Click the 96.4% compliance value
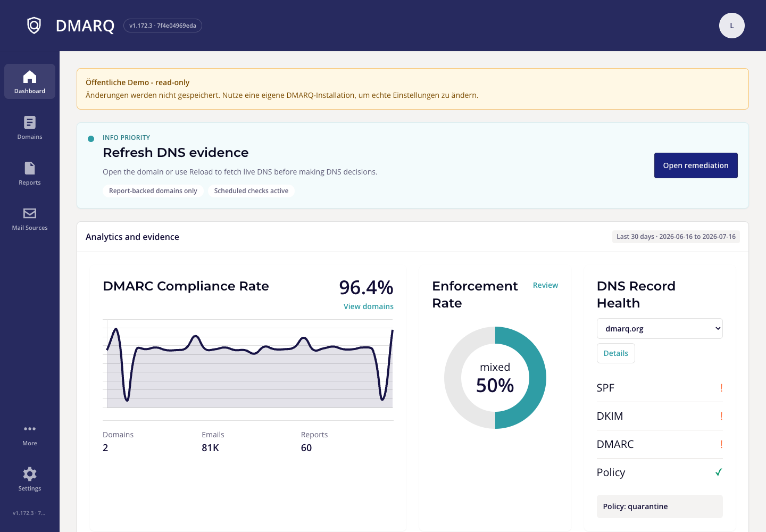 tap(366, 287)
